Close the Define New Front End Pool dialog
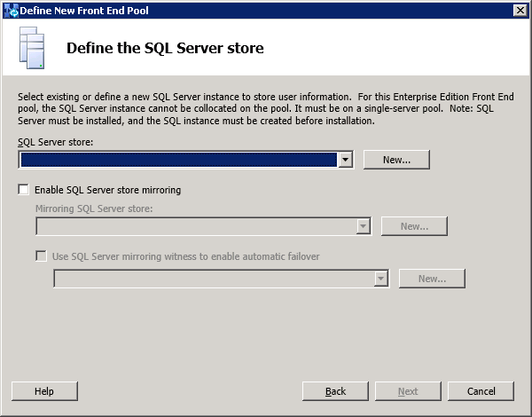The image size is (532, 417). click(520, 10)
